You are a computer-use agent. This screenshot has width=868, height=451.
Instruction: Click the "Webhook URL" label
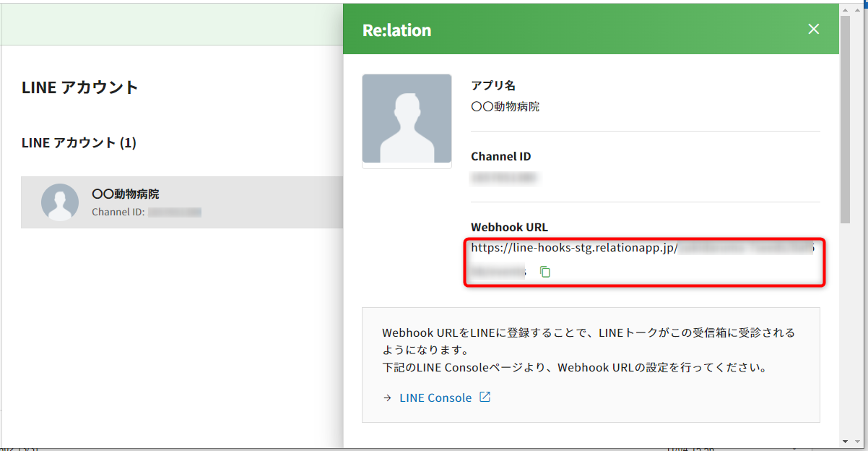[509, 227]
